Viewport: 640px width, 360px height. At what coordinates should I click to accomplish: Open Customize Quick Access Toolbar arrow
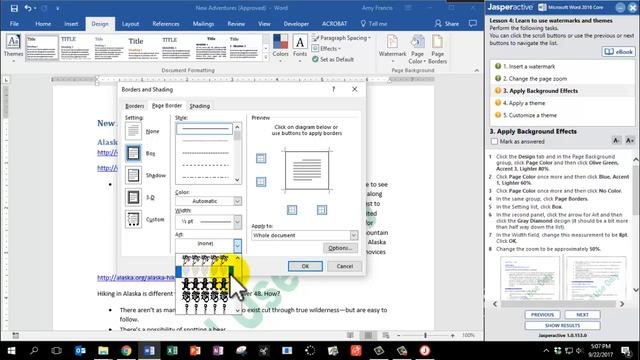(58, 8)
